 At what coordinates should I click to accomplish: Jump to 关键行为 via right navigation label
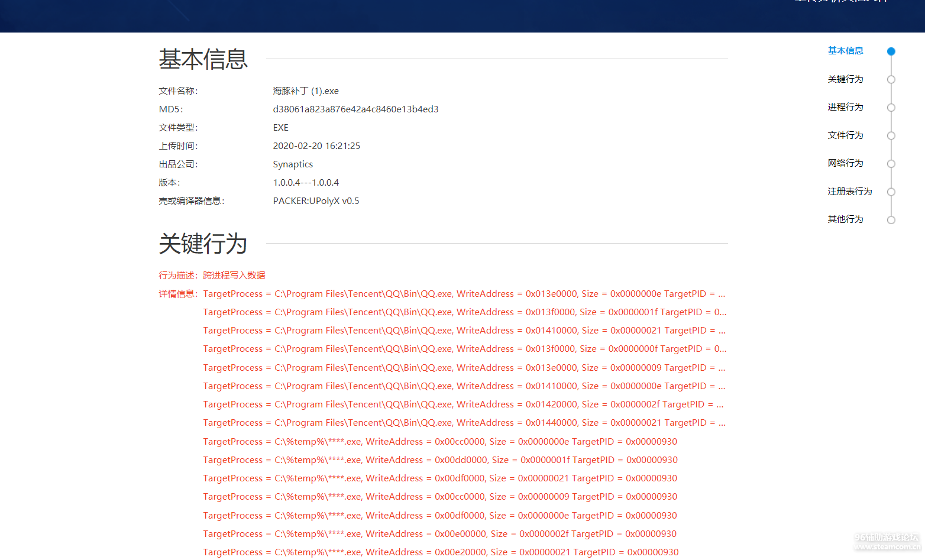(845, 79)
